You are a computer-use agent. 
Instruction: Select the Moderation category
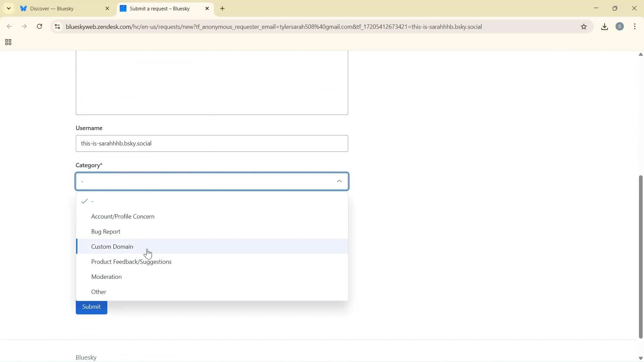(x=106, y=277)
